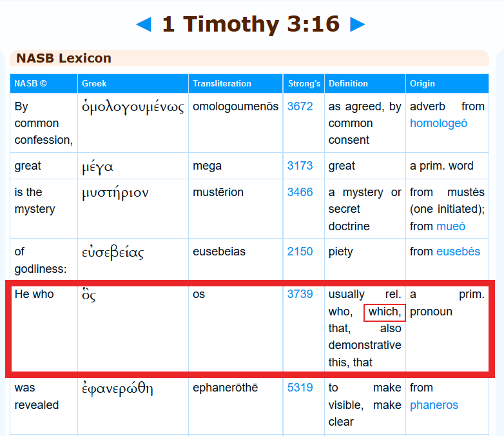Click the transliteration os
Screen dimensions: 504x436
tap(199, 294)
